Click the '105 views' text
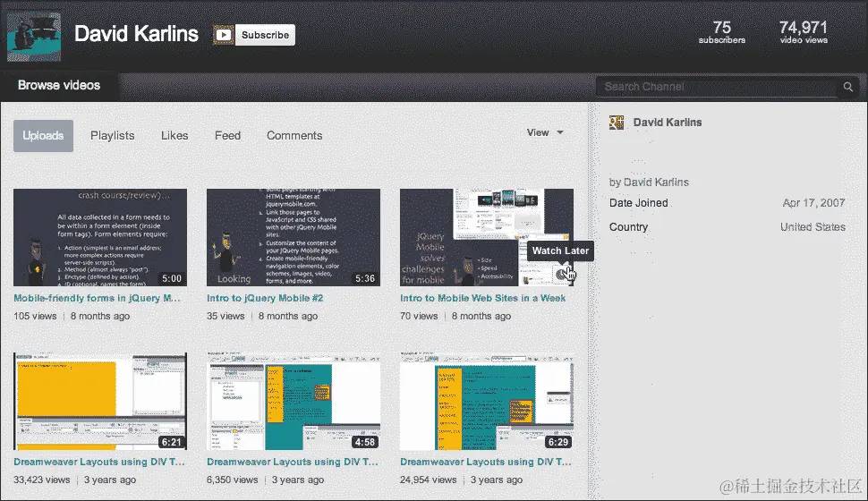This screenshot has height=501, width=868. pyautogui.click(x=35, y=316)
